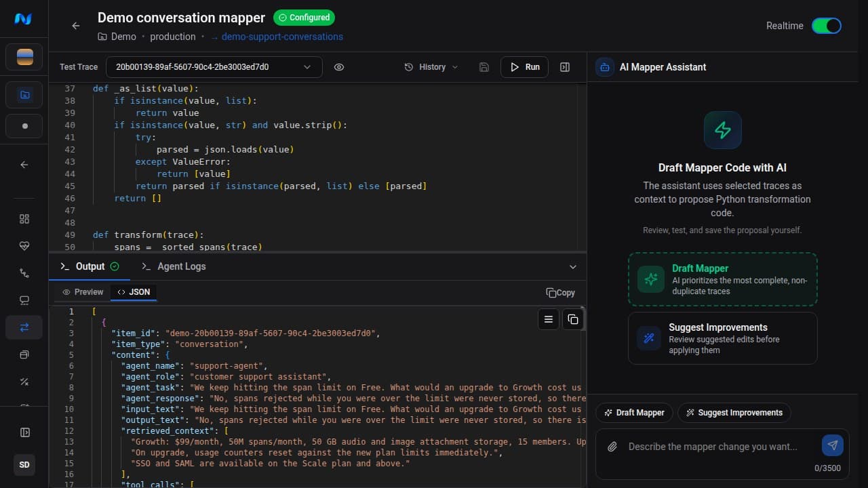Switch to the Agent Logs tab

174,266
